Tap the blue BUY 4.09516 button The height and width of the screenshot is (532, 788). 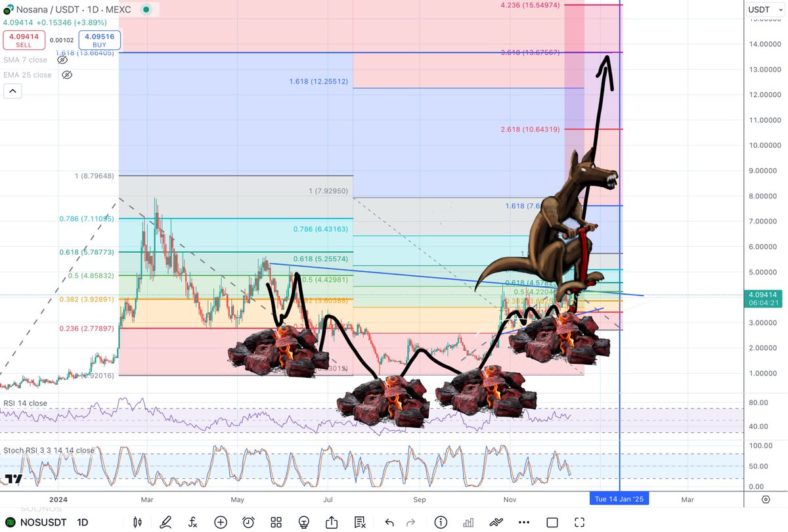[x=99, y=40]
